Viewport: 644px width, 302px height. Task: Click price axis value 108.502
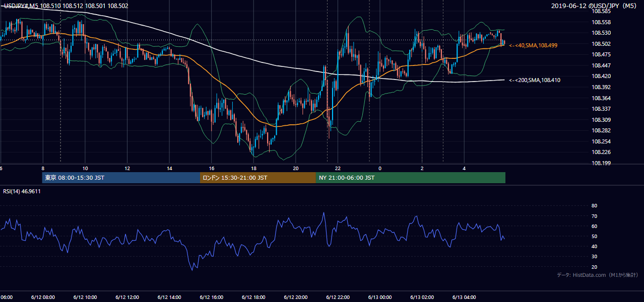[601, 44]
